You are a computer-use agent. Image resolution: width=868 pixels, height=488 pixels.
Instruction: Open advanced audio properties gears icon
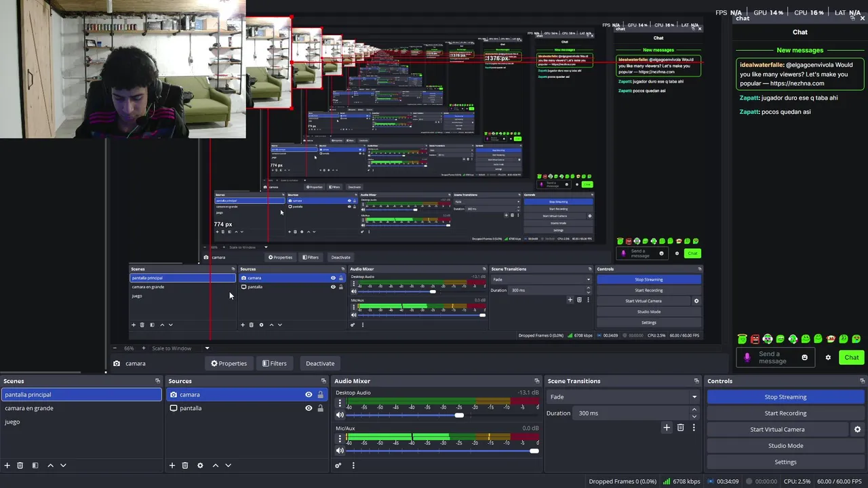(x=338, y=466)
